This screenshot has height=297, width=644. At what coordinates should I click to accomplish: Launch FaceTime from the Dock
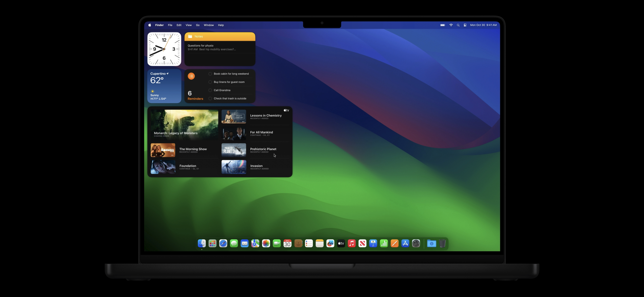click(x=277, y=243)
